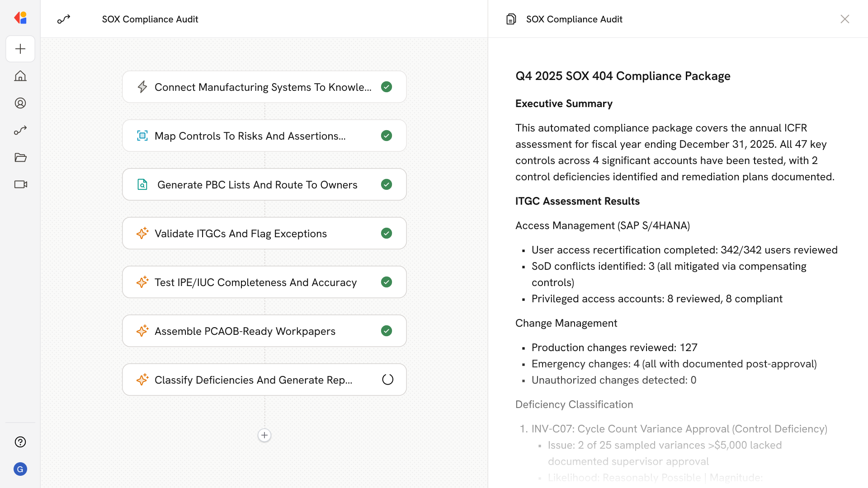Click the G user avatar
This screenshot has height=488, width=868.
[20, 469]
